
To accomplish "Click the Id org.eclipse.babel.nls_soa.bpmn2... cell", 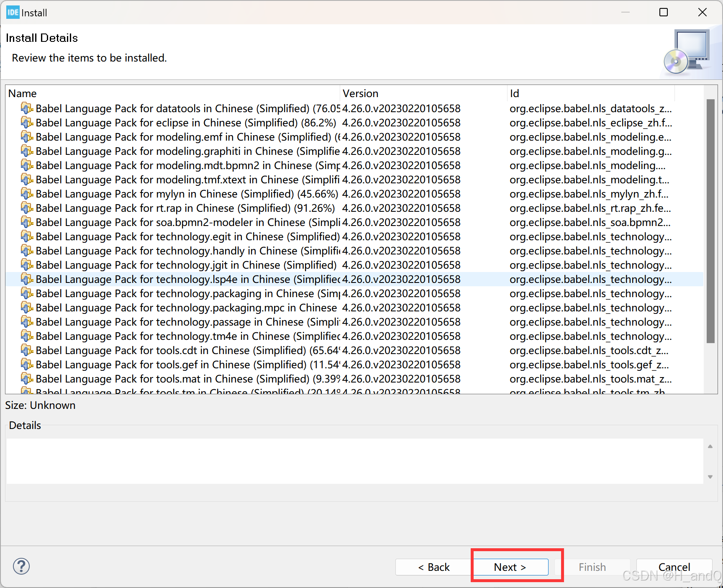I will click(590, 222).
